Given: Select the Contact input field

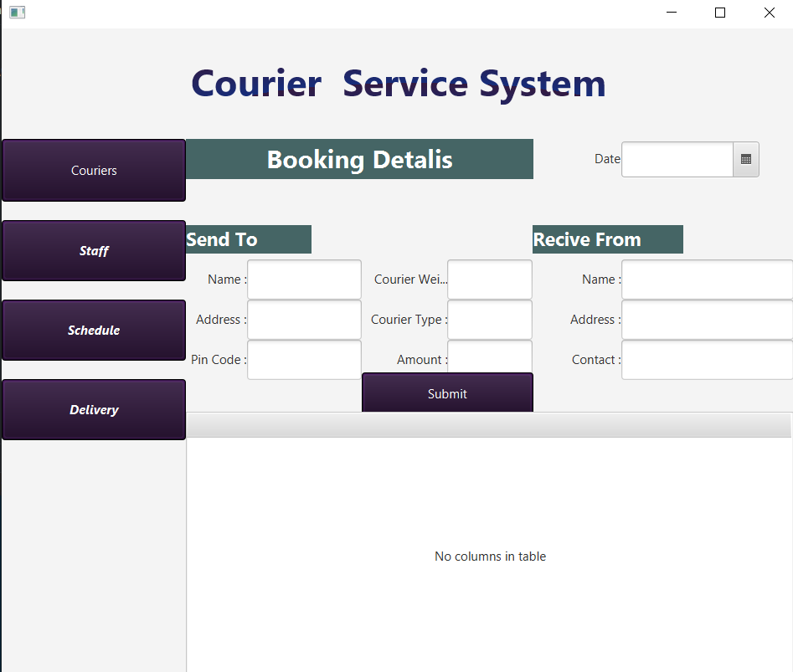Looking at the screenshot, I should (706, 360).
